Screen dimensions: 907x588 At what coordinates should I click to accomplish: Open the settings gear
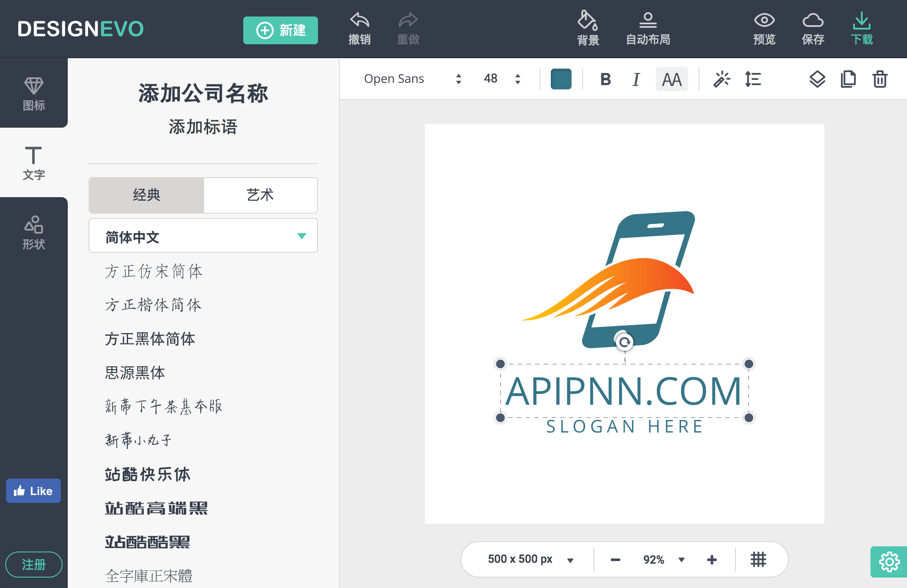(889, 562)
